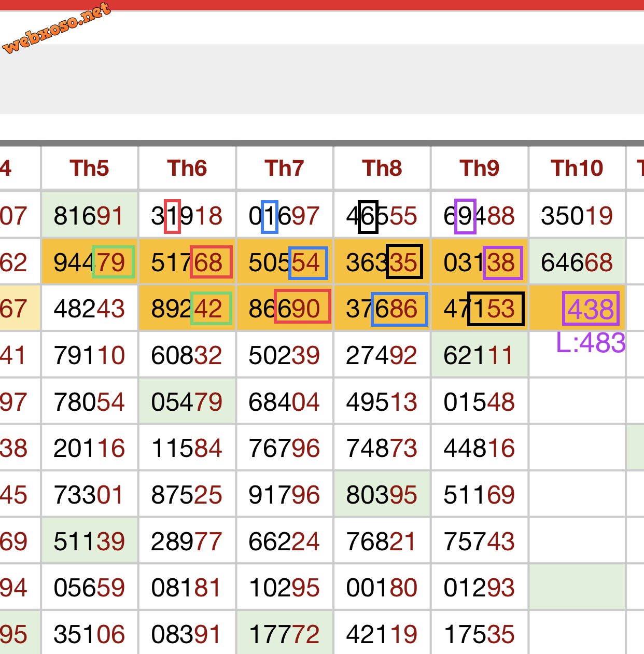This screenshot has width=644, height=654.
Task: Click the cell showing 17772
Action: pyautogui.click(x=285, y=633)
